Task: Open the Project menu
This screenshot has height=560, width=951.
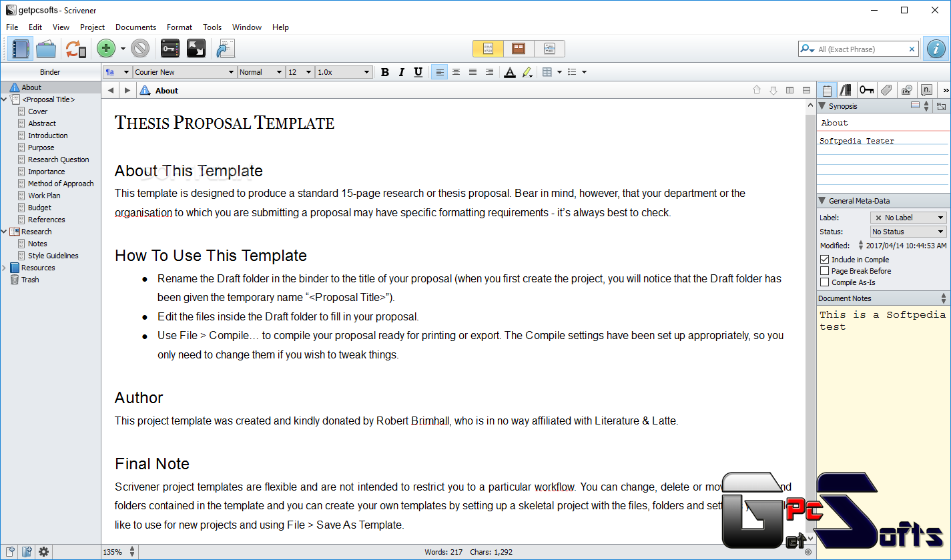Action: (92, 27)
